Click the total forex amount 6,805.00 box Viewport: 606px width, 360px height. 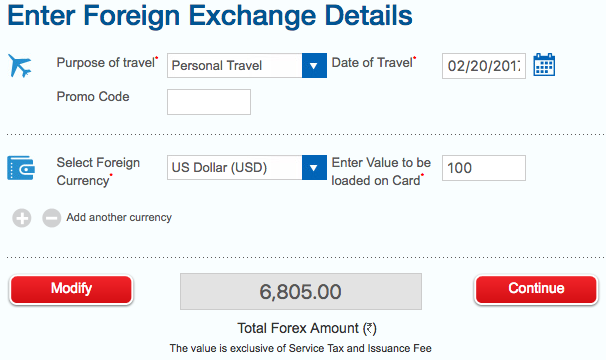(301, 292)
